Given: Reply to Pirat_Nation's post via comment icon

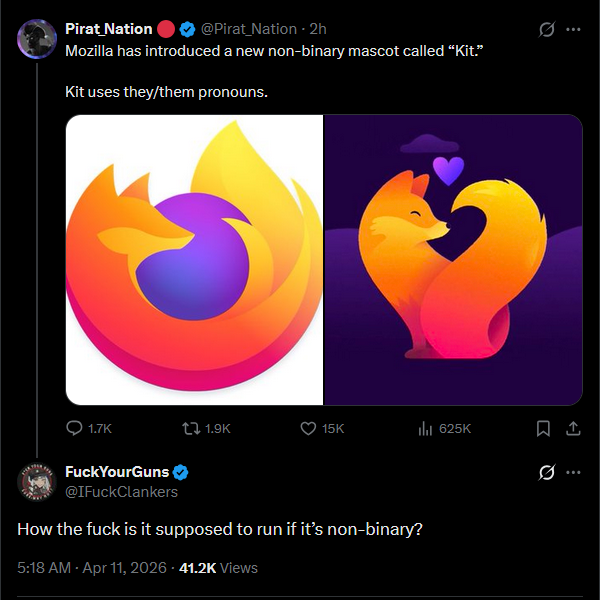Looking at the screenshot, I should point(75,428).
